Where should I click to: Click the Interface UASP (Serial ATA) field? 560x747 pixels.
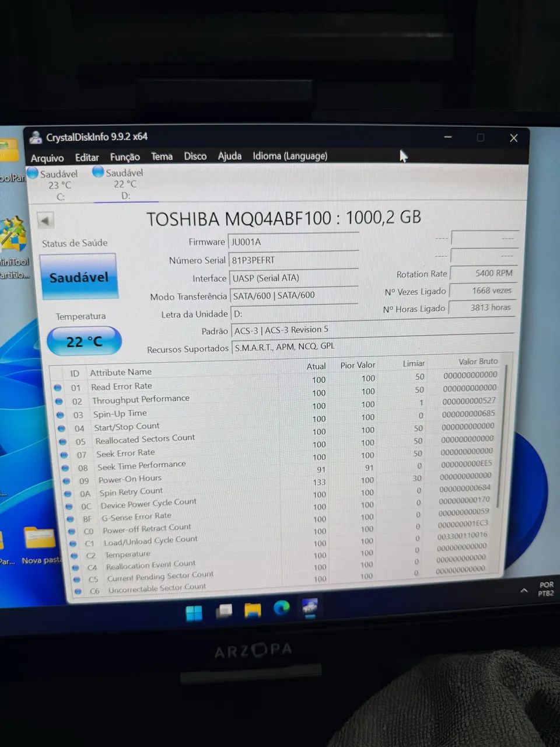pyautogui.click(x=293, y=278)
